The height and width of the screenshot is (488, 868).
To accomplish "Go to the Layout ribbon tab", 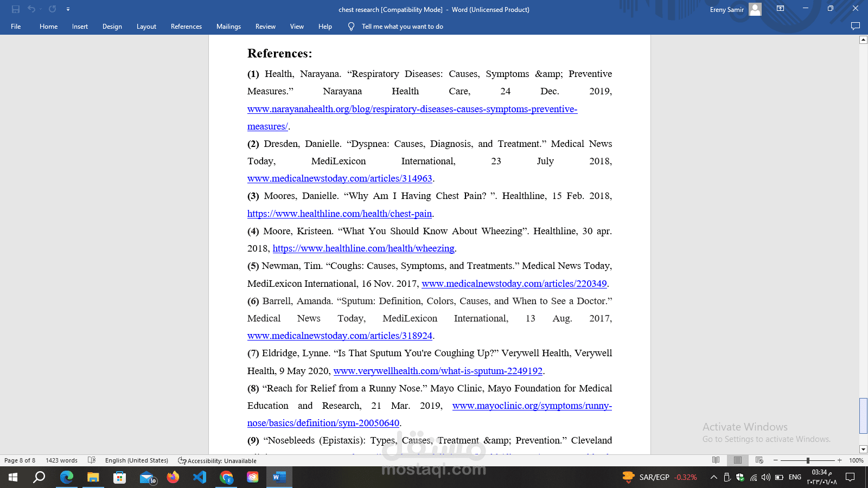I will 146,27.
